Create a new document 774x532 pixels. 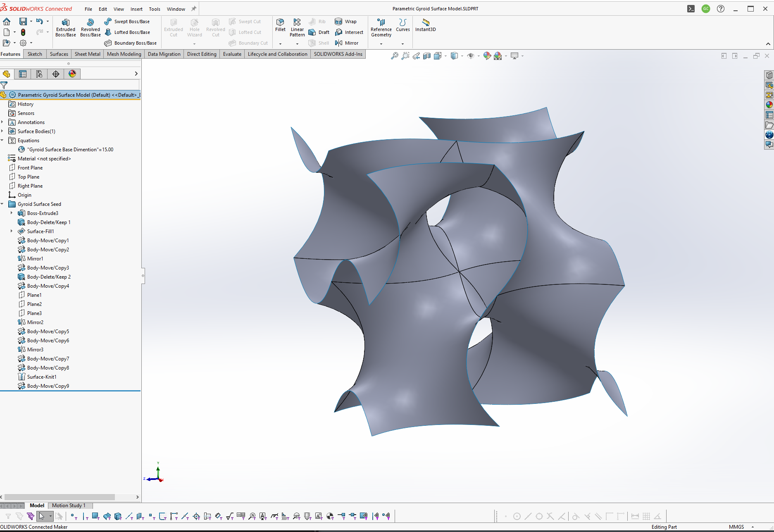click(x=7, y=32)
